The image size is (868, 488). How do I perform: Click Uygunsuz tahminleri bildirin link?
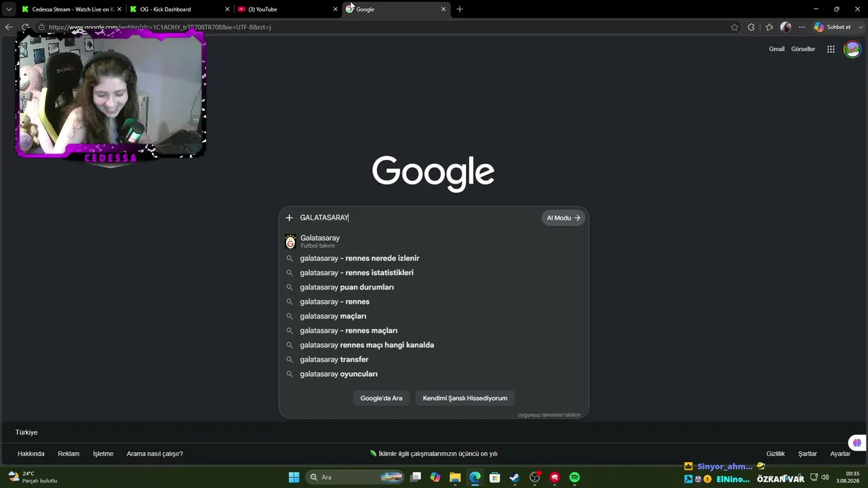click(549, 415)
